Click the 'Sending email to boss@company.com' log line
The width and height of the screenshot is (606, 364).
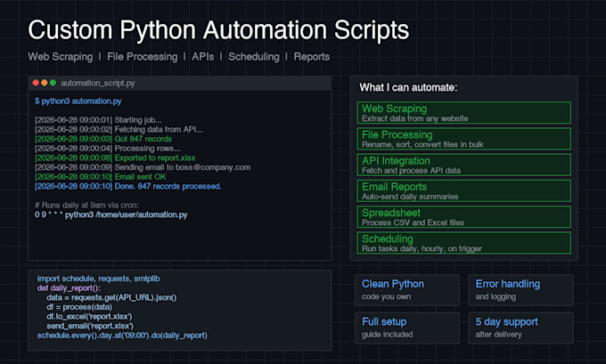click(x=143, y=167)
